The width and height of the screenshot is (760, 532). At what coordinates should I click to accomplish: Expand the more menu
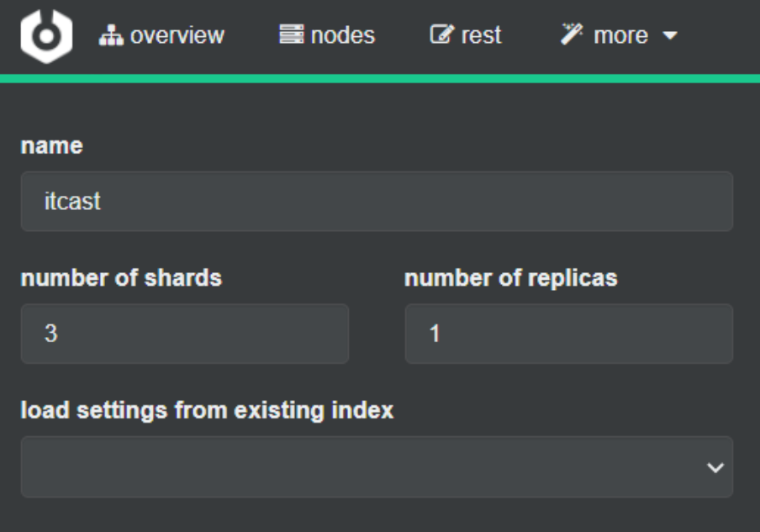click(x=620, y=35)
